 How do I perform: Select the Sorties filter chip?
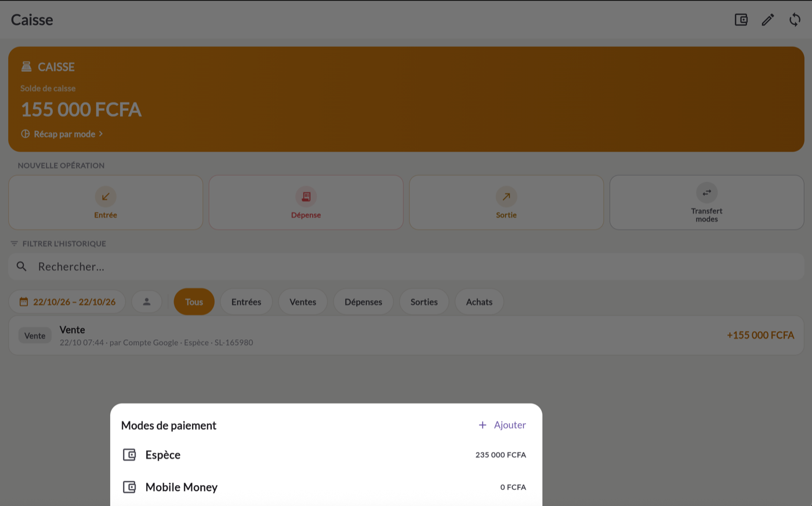(424, 302)
